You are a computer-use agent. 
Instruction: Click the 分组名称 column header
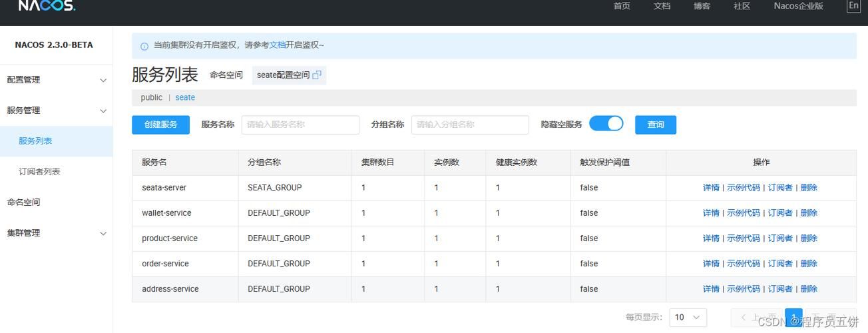[x=295, y=163]
